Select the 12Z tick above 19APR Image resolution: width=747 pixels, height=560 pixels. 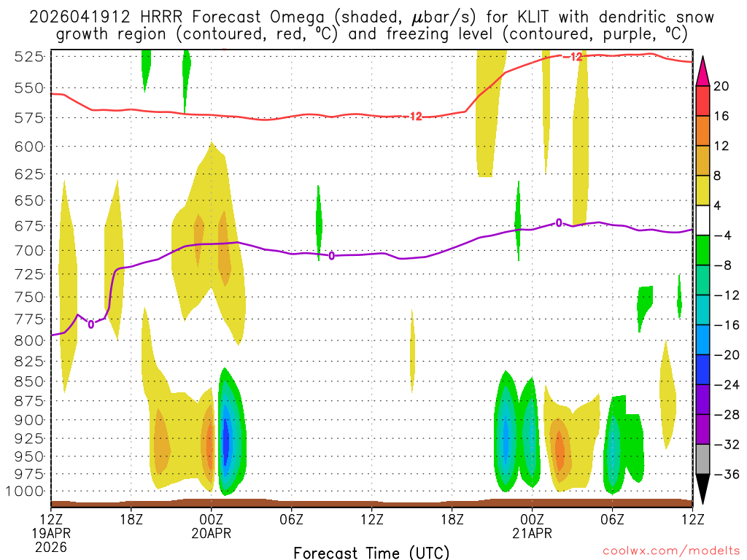coord(51,518)
